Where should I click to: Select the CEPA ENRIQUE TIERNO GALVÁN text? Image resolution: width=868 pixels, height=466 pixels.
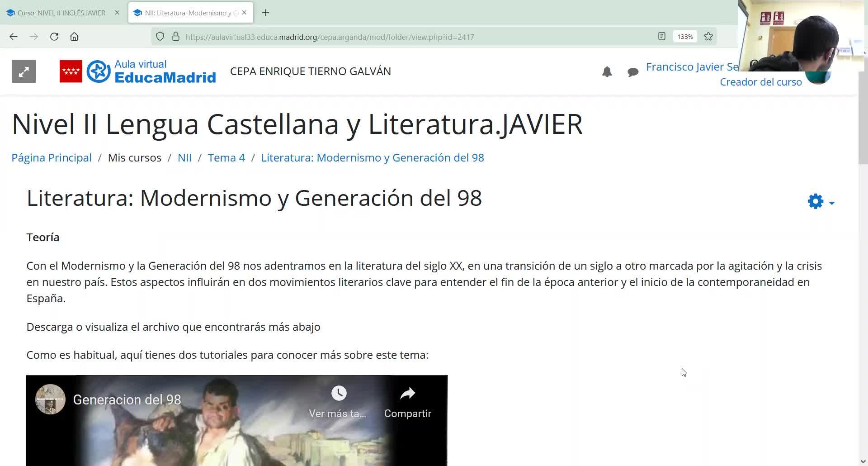point(311,71)
